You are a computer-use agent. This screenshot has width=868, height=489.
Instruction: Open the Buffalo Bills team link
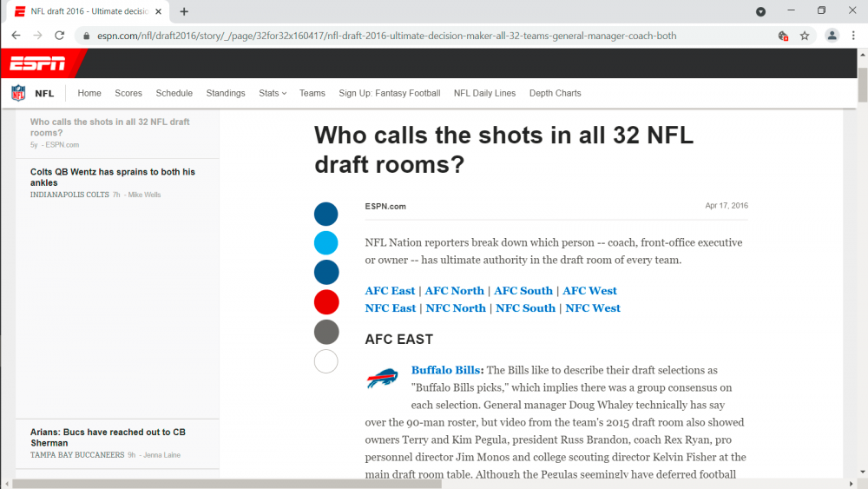pyautogui.click(x=446, y=370)
